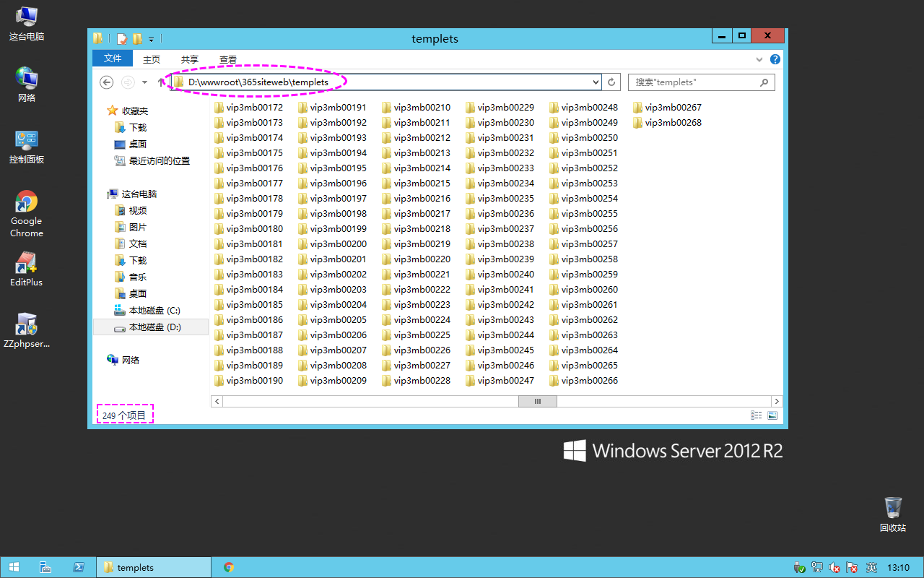Open Explorer help icon

[x=775, y=59]
